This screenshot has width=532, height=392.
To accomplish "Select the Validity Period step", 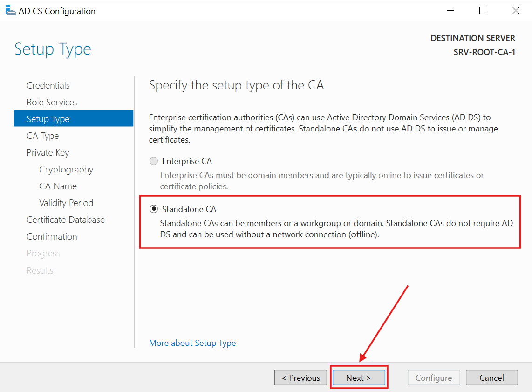I will (66, 203).
